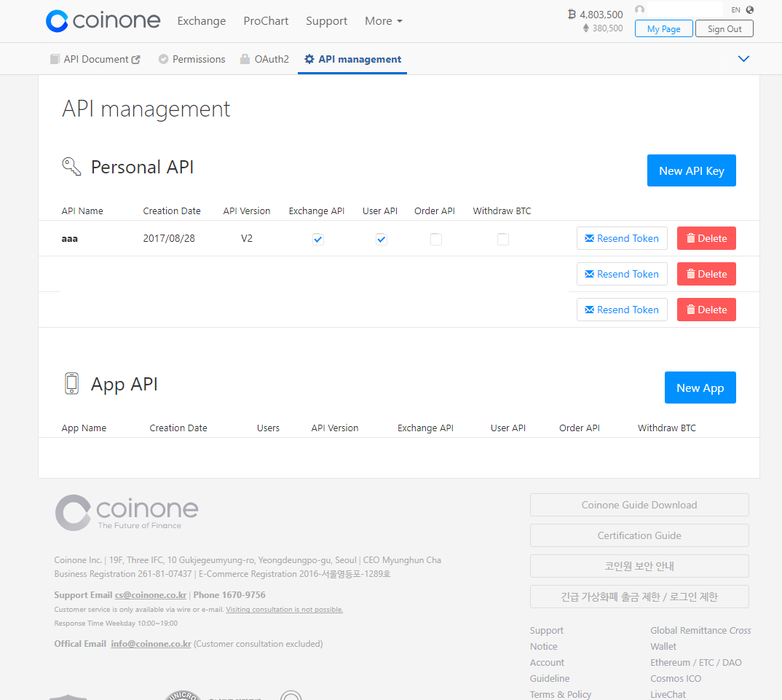Open footer Wallet link
The image size is (782, 700).
pyautogui.click(x=663, y=647)
